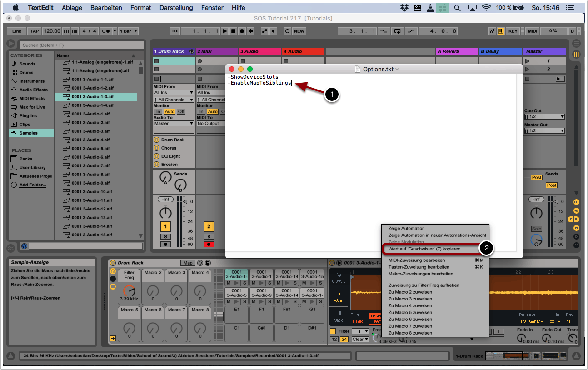588x370 pixels.
Task: Click the Map button on Drum Rack
Action: pos(187,263)
